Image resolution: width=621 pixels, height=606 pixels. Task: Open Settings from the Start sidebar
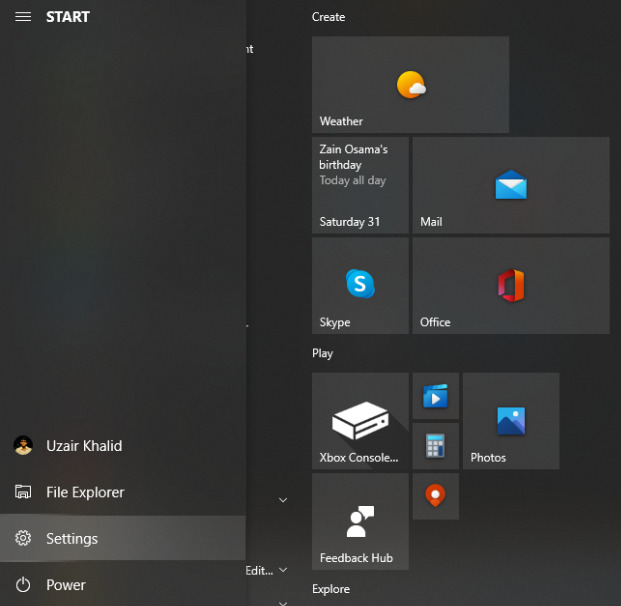pos(72,539)
